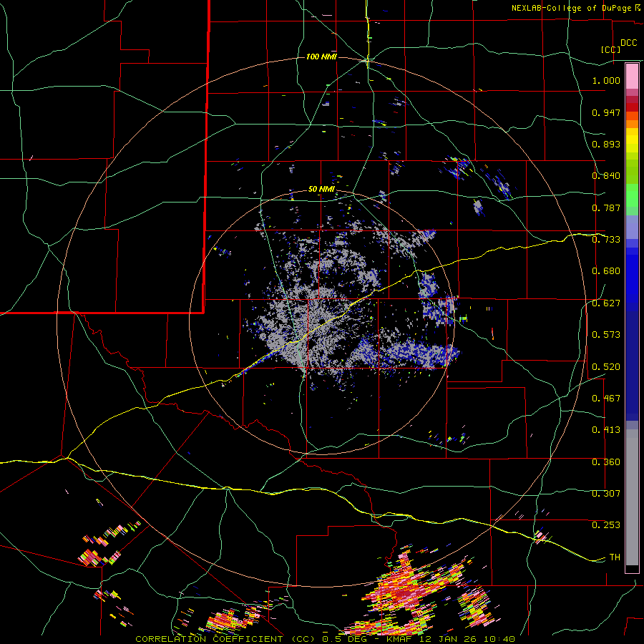Select the 0.947 legend value

pos(606,112)
